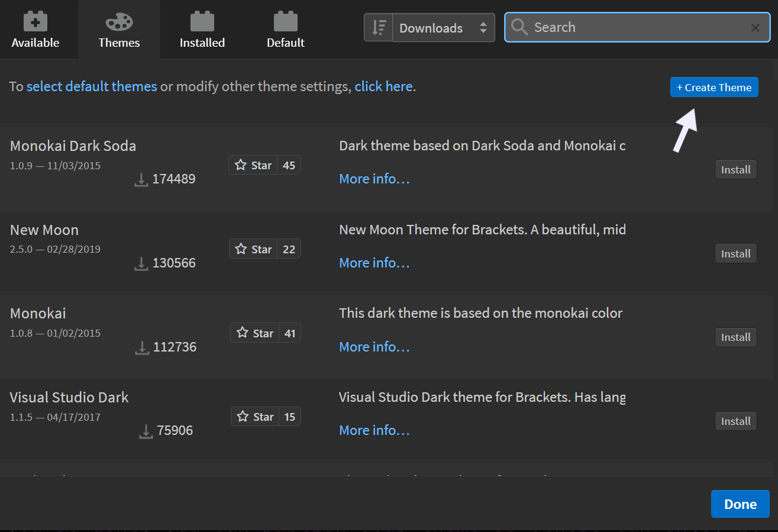Install the Visual Studio Dark theme
This screenshot has width=778, height=532.
[736, 421]
